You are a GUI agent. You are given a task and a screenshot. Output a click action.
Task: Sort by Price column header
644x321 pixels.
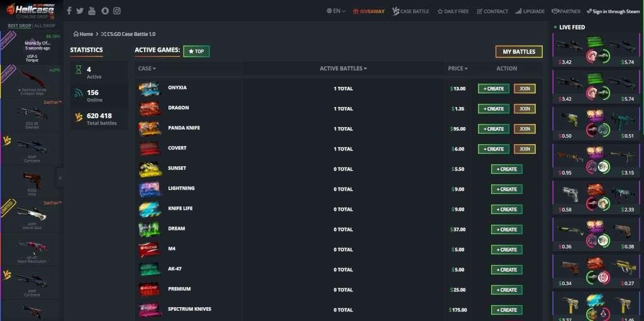pyautogui.click(x=458, y=69)
